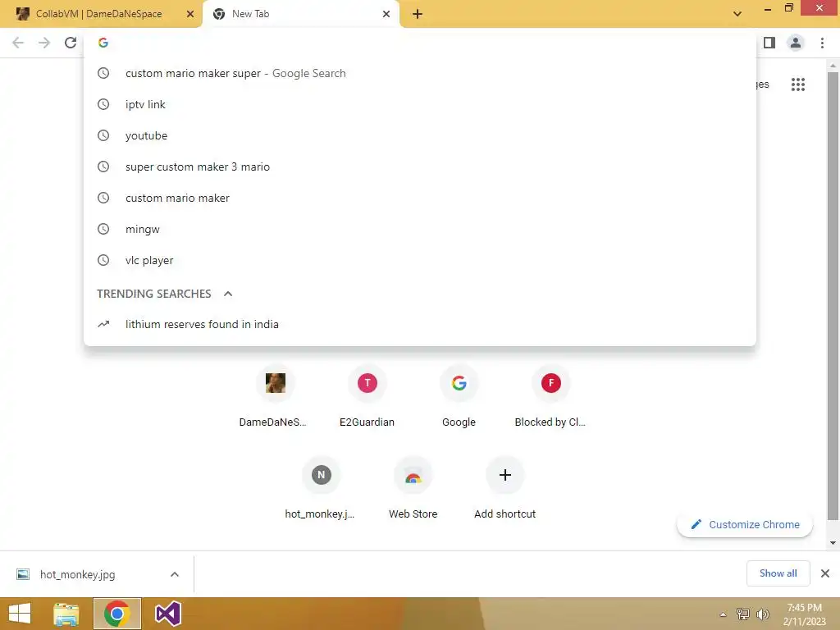Show hidden system tray icons

click(x=724, y=614)
